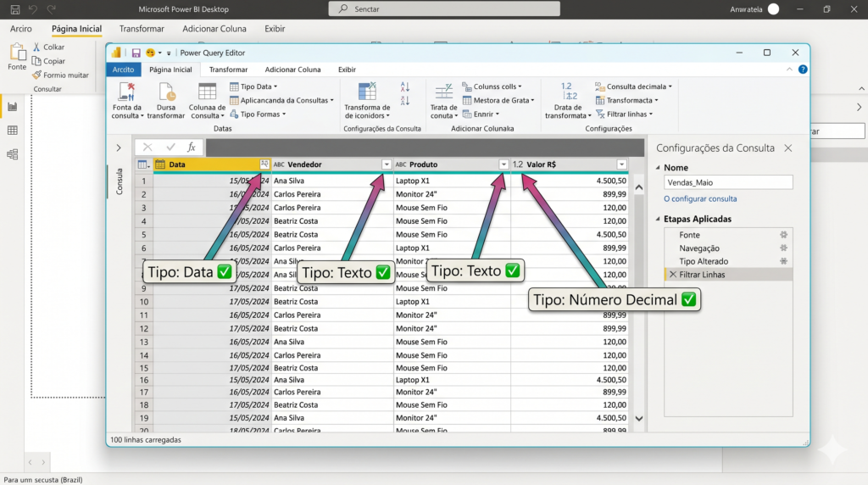
Task: Click Copiar in main Power BI ribbon
Action: point(48,61)
